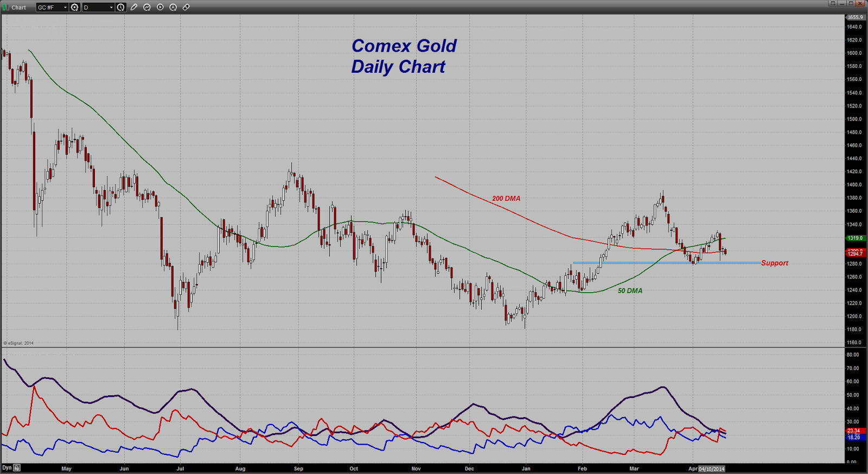Click the Dyn label in the time axis
Screen dimensions: 868x474
[x=7, y=467]
